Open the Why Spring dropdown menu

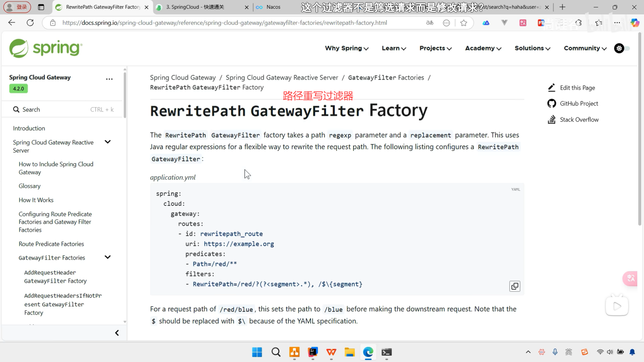tap(346, 48)
